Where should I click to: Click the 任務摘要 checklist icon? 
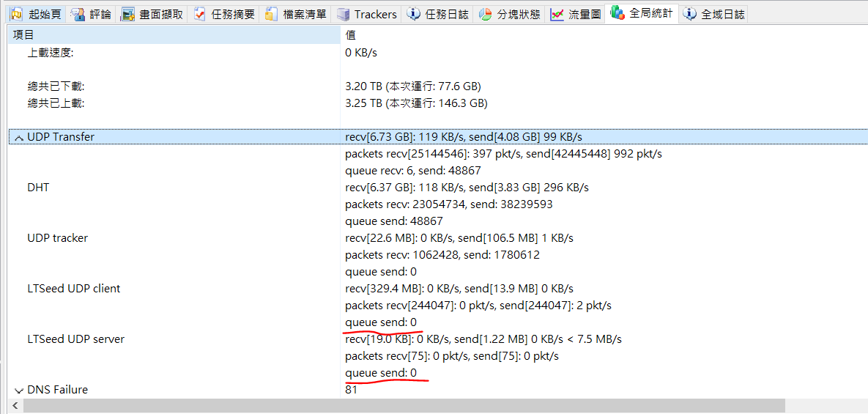[x=199, y=14]
